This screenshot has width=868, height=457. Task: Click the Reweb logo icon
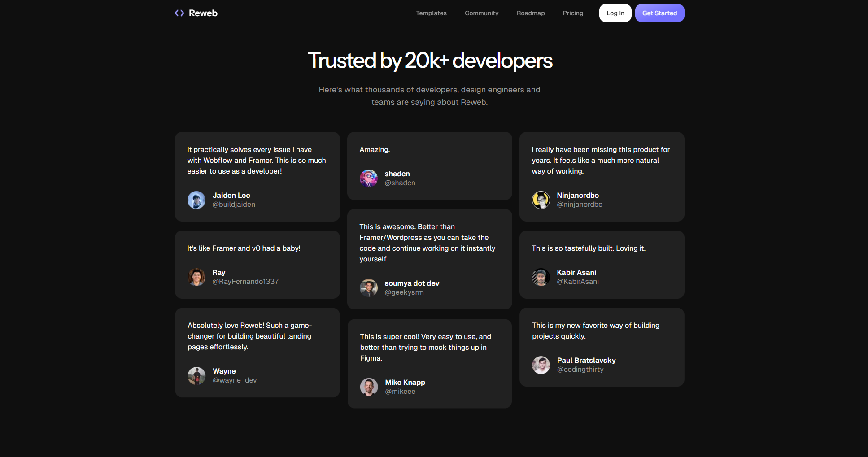point(179,13)
